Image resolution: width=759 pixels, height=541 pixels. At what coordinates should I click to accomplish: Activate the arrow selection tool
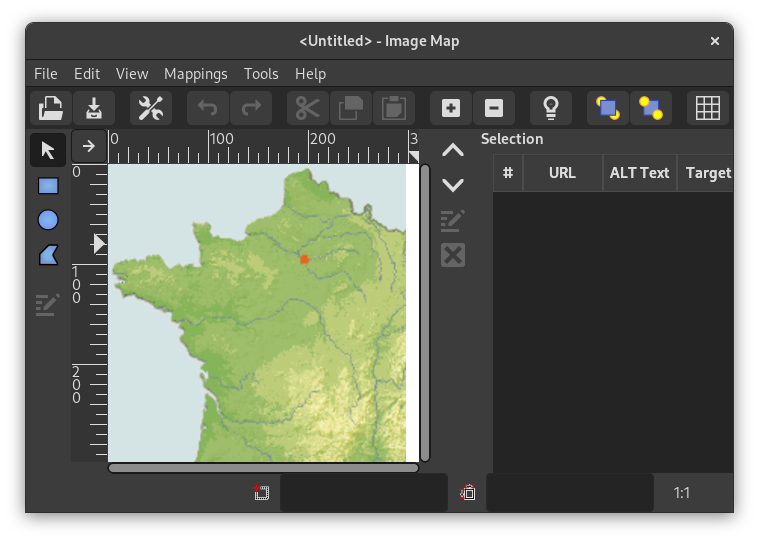click(48, 151)
